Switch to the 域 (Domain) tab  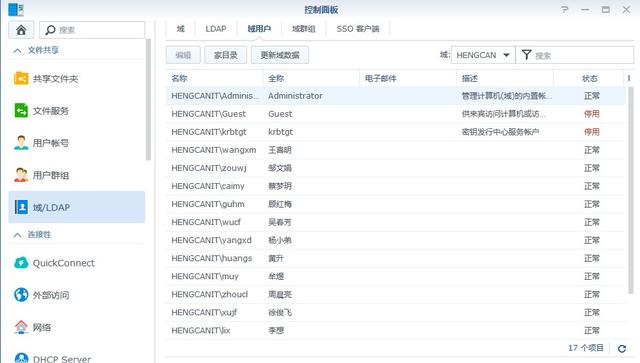point(180,29)
